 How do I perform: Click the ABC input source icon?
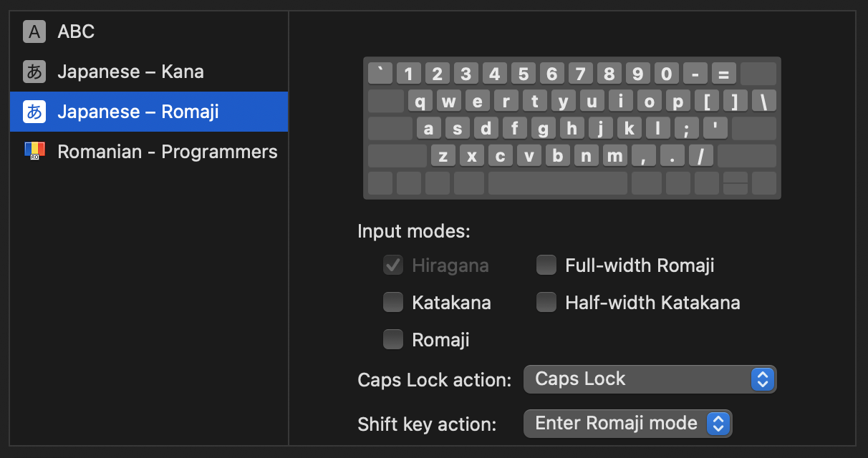click(x=34, y=31)
